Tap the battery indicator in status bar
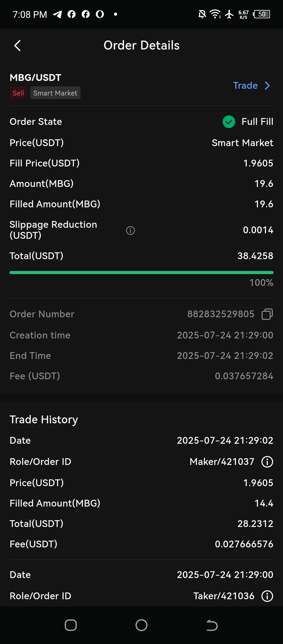The width and height of the screenshot is (283, 644). point(262,14)
